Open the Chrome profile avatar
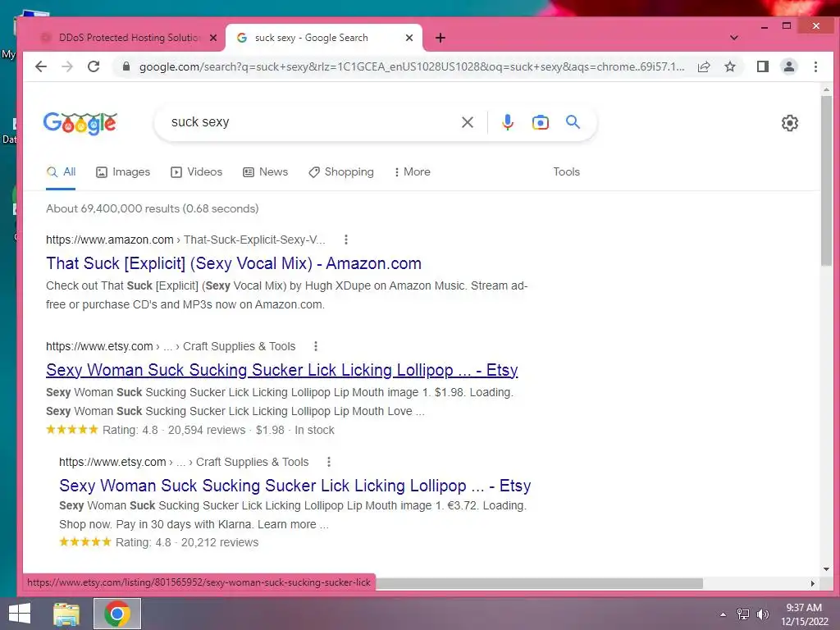 pyautogui.click(x=789, y=66)
